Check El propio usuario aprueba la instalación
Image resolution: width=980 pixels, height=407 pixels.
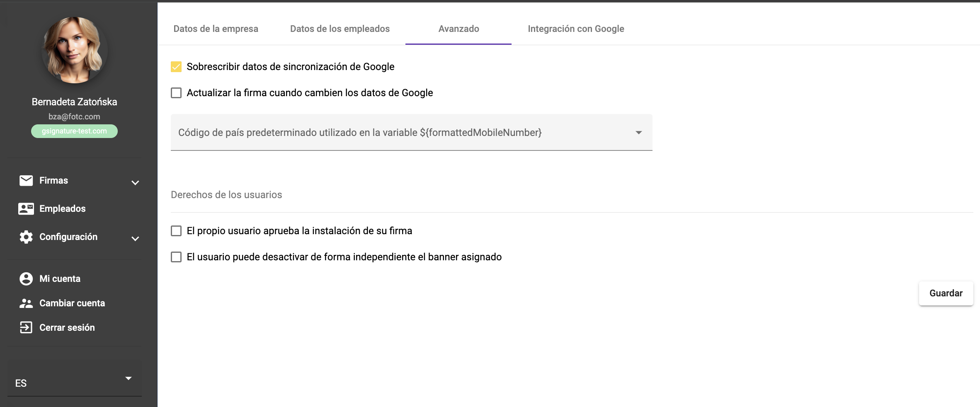(176, 231)
